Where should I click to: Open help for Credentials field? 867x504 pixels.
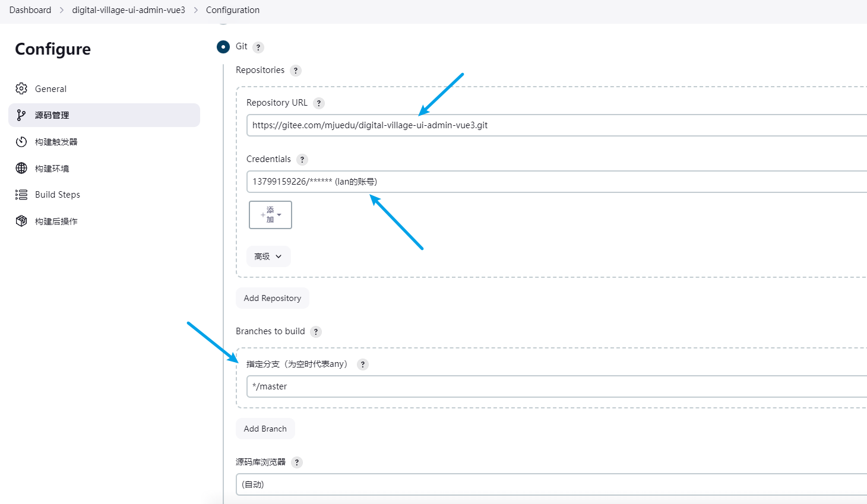coord(302,160)
